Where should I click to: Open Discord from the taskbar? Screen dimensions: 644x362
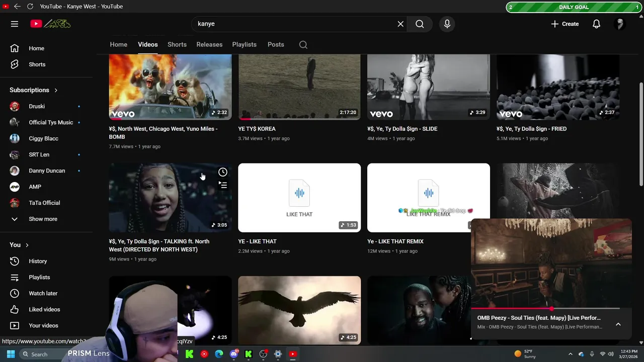coord(233,354)
